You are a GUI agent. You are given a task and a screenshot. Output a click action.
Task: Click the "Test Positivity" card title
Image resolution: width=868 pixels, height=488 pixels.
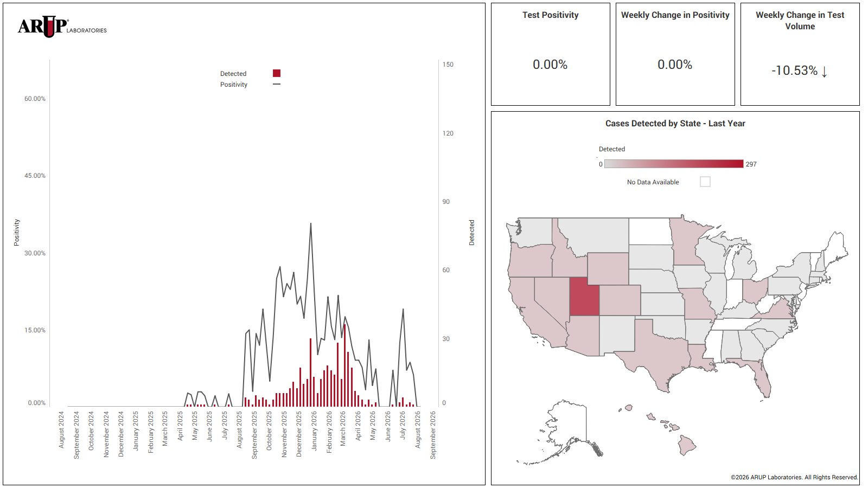pos(551,15)
